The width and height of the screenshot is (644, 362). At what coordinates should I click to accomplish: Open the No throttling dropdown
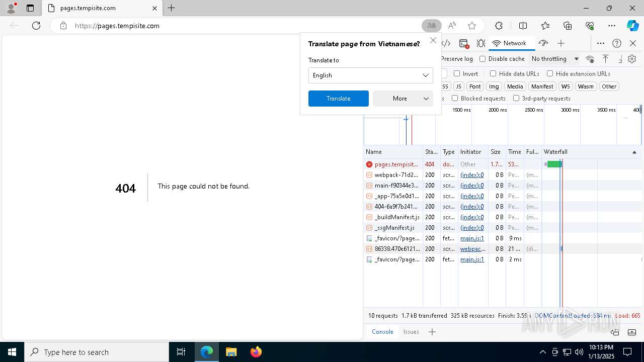coord(555,59)
